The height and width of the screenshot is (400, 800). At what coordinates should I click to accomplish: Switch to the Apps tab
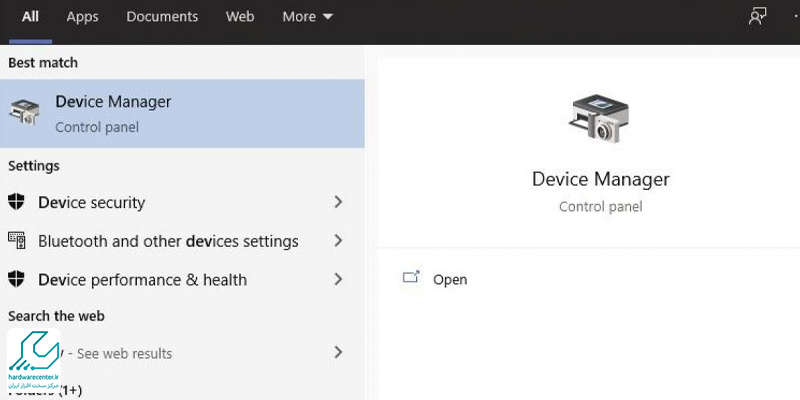click(82, 17)
